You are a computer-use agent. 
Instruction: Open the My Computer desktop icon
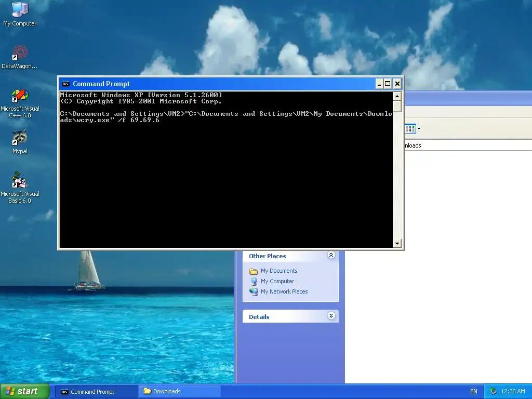tap(20, 14)
